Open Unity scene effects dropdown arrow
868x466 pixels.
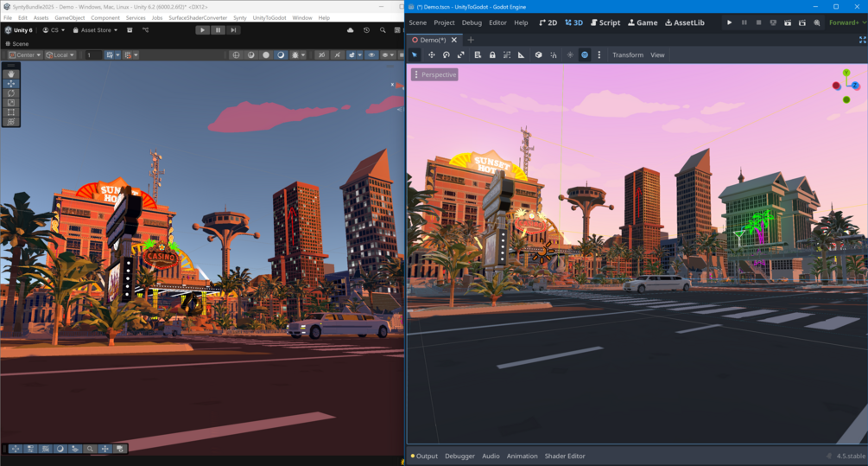[360, 54]
